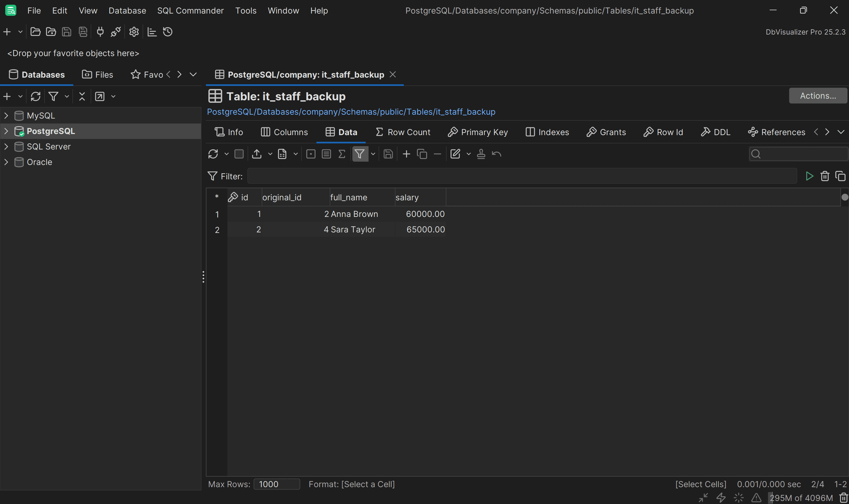Switch to the DDL tab
Screen dimensions: 849x504
point(716,132)
